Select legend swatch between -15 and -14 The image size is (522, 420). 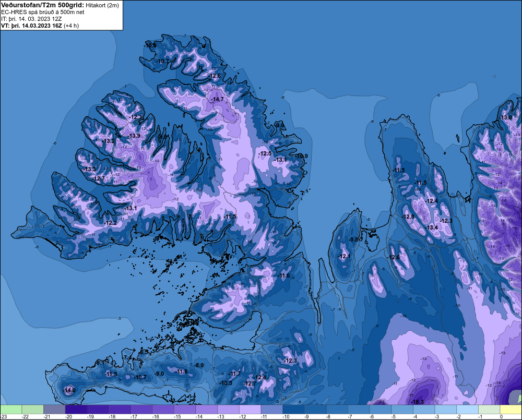point(185,409)
